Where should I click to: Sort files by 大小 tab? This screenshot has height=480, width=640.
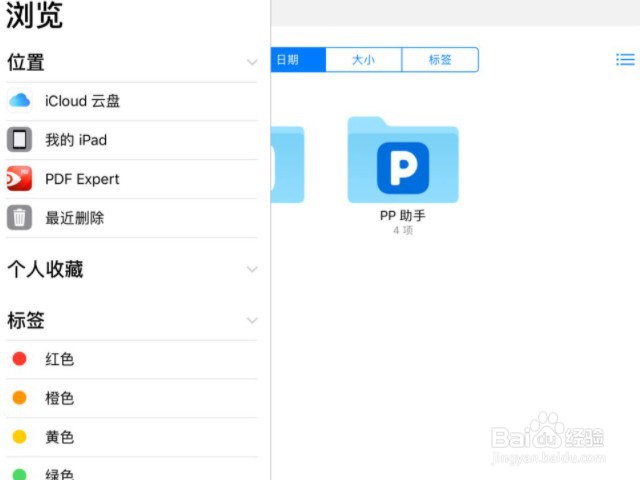(x=364, y=60)
